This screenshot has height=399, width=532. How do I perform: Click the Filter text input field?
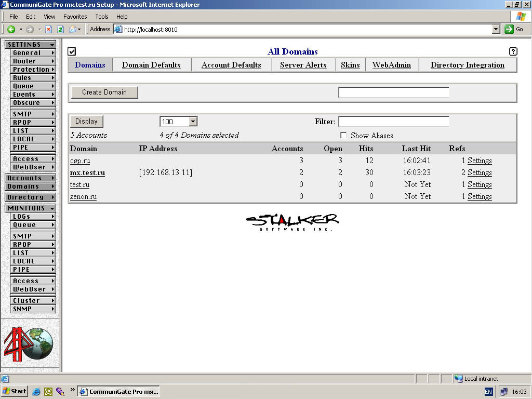point(393,122)
